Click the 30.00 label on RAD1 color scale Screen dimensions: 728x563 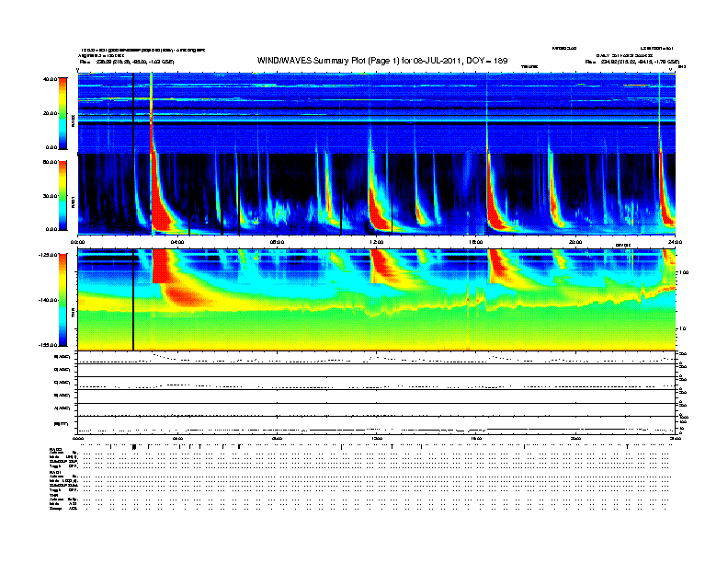click(x=50, y=196)
